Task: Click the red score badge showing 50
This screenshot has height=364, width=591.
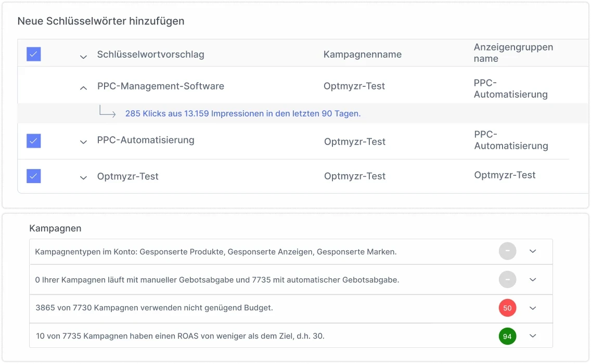Action: coord(507,308)
